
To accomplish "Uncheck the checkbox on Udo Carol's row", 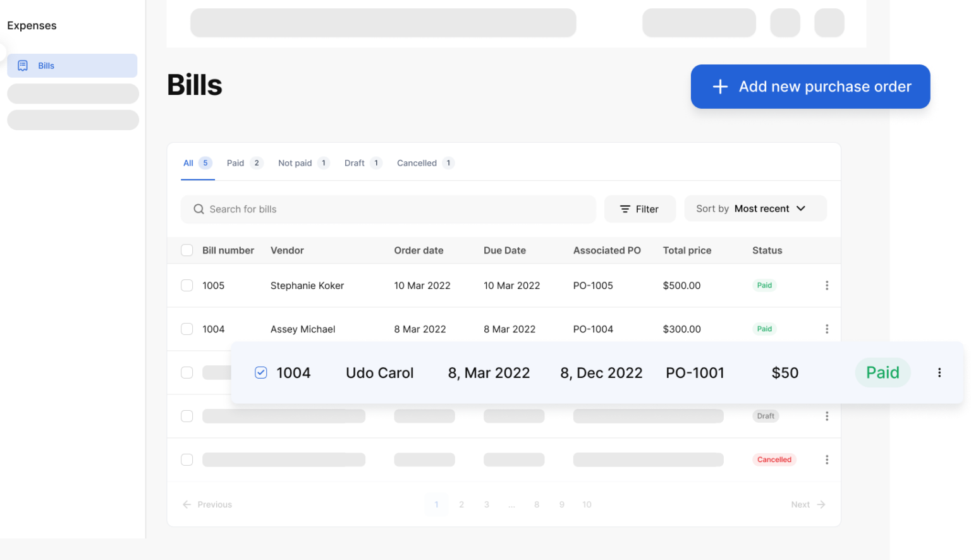I will [260, 372].
